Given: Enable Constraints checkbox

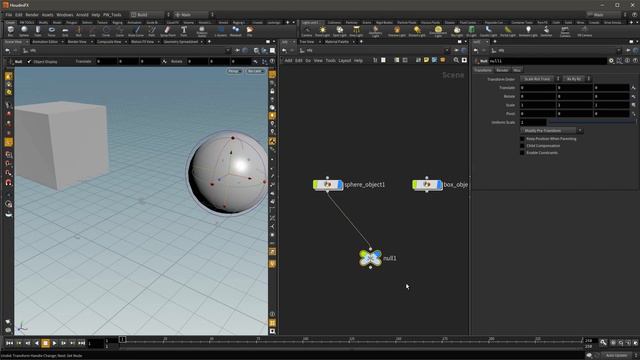Looking at the screenshot, I should 522,153.
